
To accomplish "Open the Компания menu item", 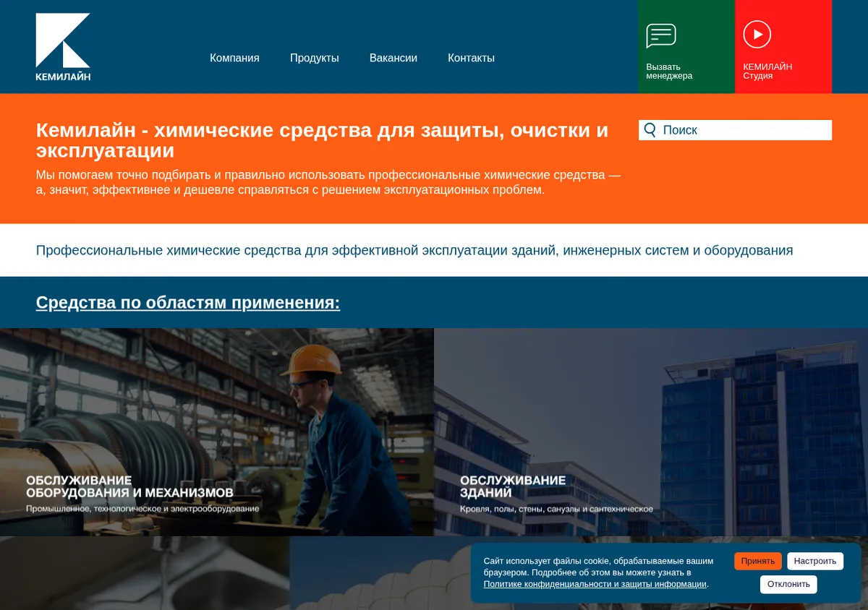I will coord(234,58).
